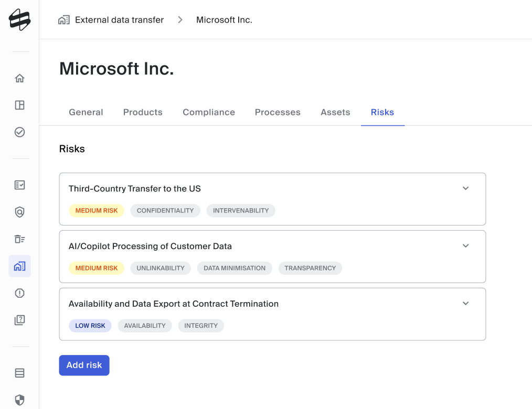
Task: Switch to the Products tab
Action: click(x=143, y=112)
